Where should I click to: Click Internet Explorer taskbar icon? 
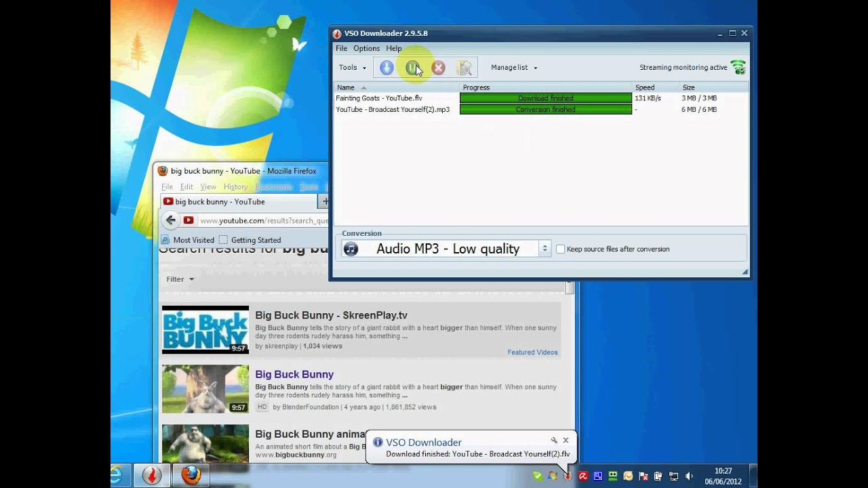117,476
